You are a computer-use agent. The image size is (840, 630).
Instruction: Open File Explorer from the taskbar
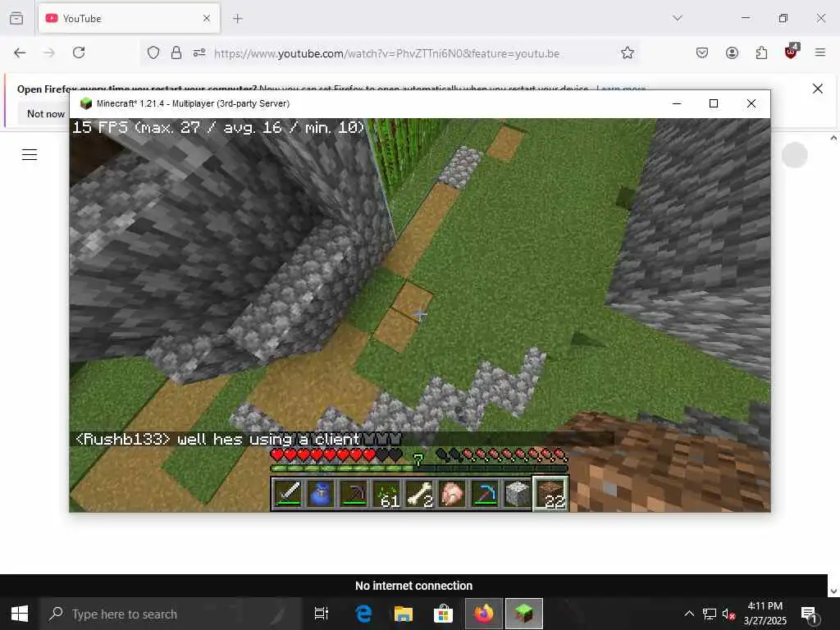(404, 614)
